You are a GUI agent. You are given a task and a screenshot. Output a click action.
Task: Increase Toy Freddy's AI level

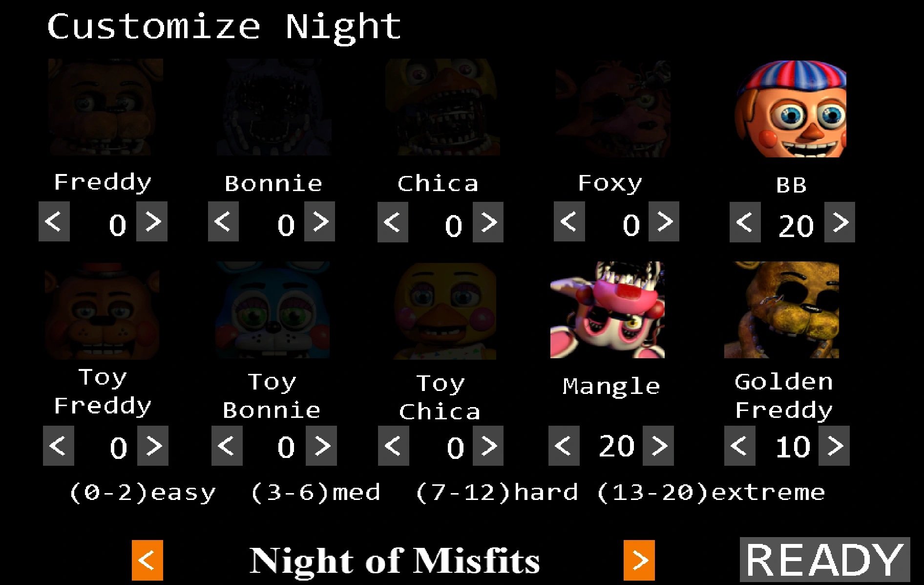coord(153,446)
